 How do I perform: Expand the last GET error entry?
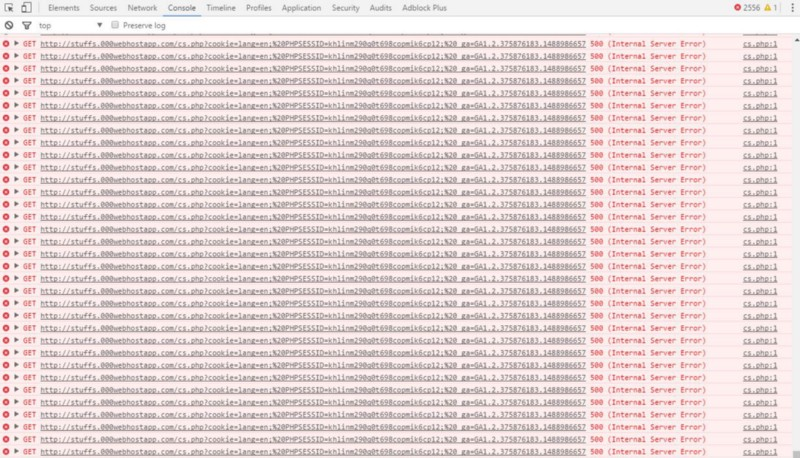pyautogui.click(x=17, y=451)
